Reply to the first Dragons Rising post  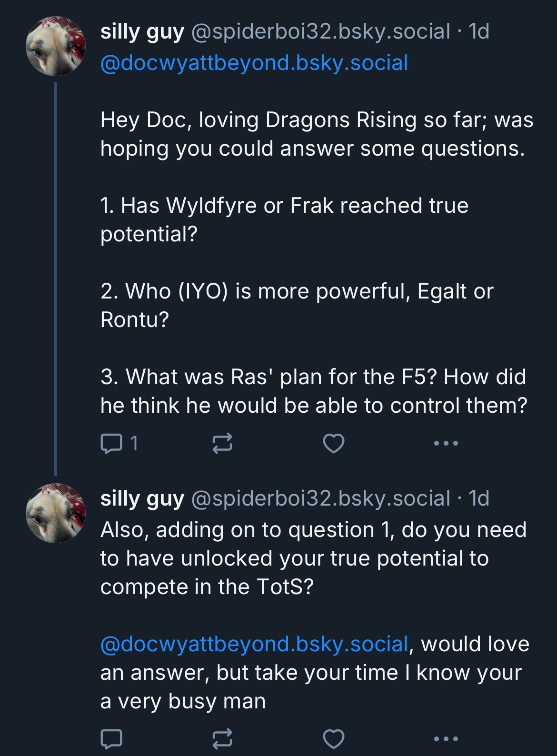click(x=112, y=443)
